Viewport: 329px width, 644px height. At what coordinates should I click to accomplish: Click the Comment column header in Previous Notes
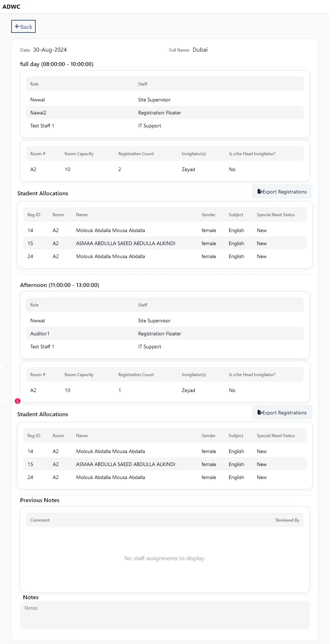pyautogui.click(x=40, y=520)
